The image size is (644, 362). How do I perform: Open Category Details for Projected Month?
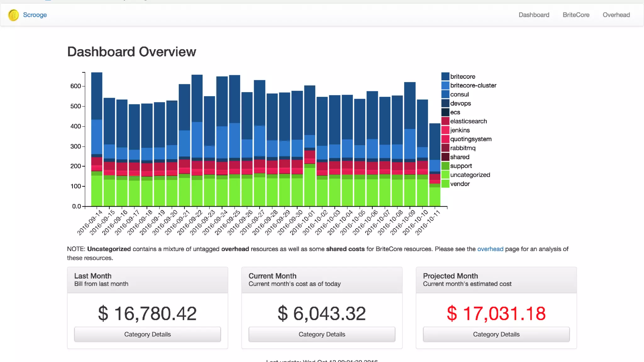point(496,334)
